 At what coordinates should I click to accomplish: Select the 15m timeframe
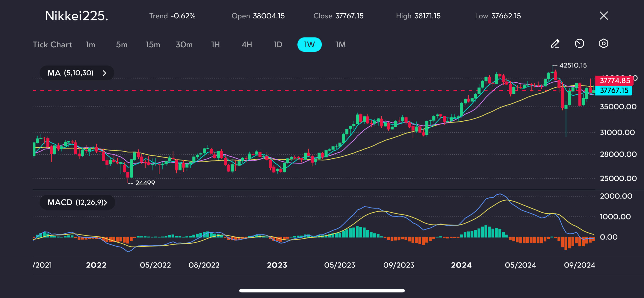(x=153, y=45)
